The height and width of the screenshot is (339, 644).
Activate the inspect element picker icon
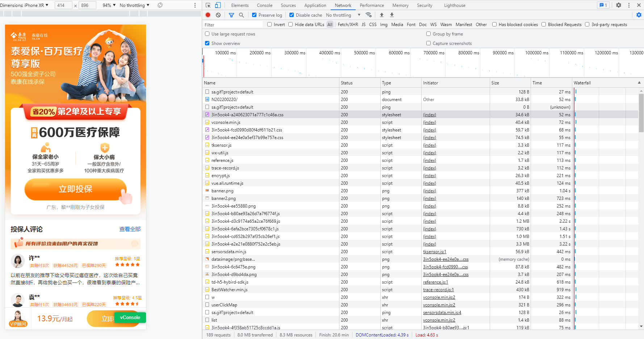[x=208, y=5]
